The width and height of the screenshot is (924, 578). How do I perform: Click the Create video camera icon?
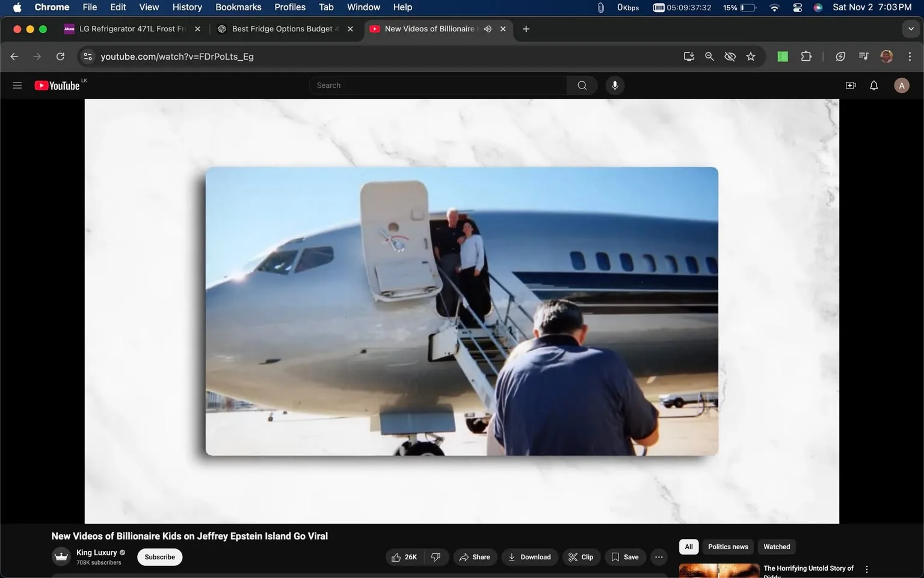(x=850, y=85)
